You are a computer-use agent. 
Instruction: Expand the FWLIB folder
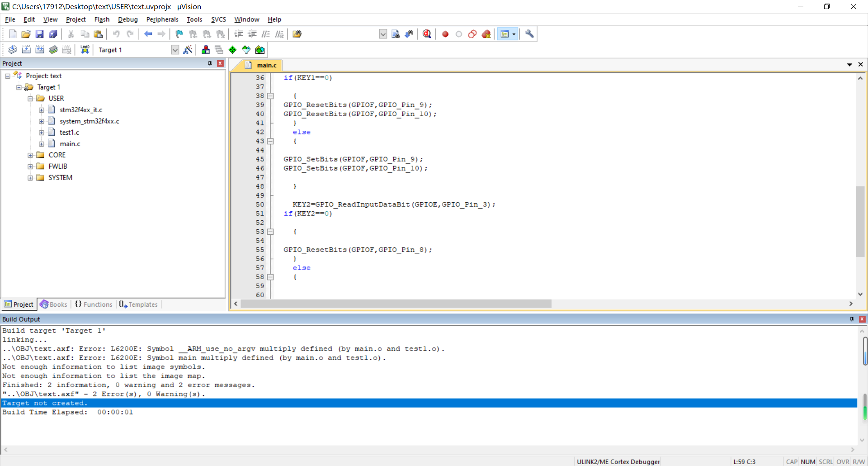pos(30,166)
